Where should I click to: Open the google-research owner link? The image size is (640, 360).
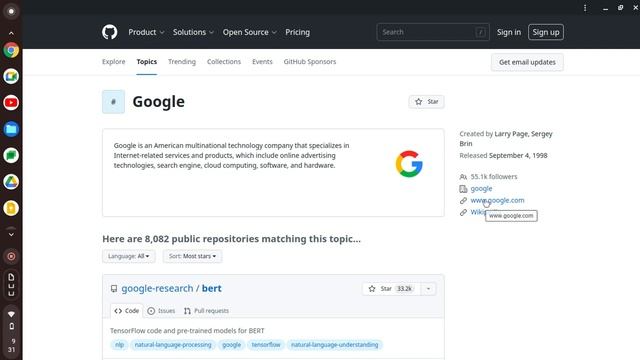(x=157, y=288)
